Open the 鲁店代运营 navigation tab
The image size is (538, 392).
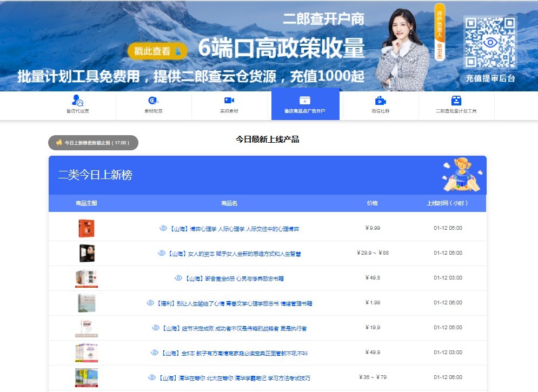click(x=78, y=104)
